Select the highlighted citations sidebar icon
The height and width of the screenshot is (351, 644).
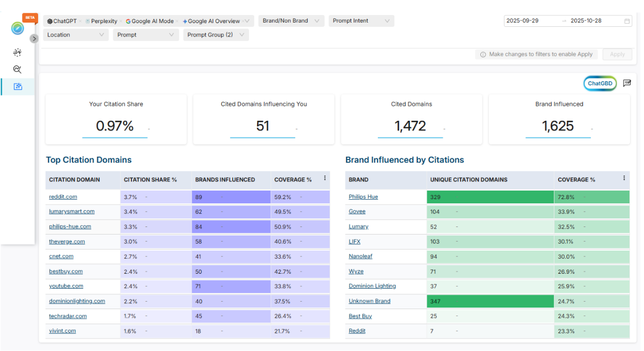coord(18,86)
